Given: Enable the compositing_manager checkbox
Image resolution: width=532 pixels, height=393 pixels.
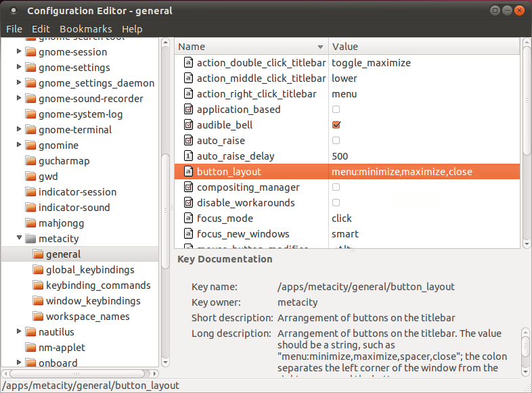Looking at the screenshot, I should (x=336, y=187).
